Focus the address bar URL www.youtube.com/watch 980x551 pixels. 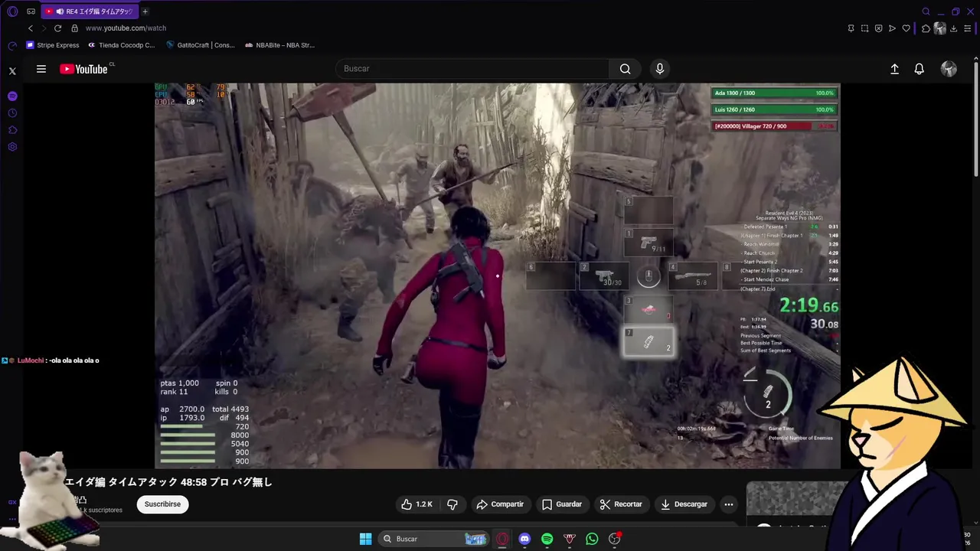[126, 28]
